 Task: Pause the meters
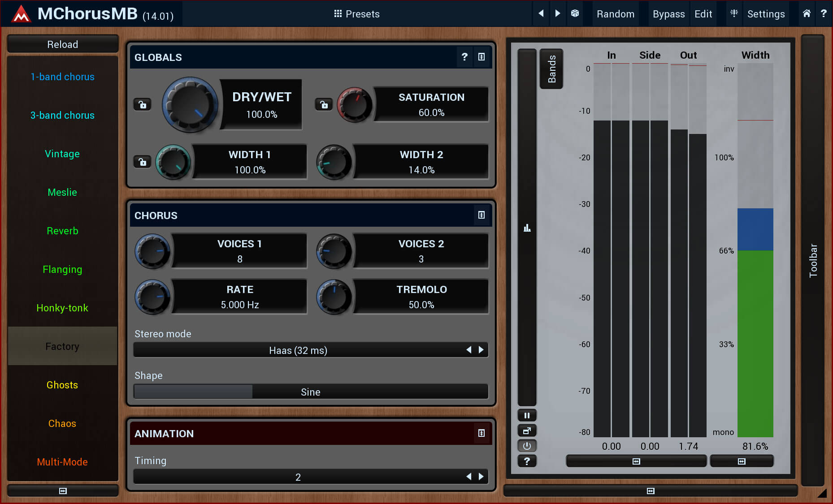point(527,415)
